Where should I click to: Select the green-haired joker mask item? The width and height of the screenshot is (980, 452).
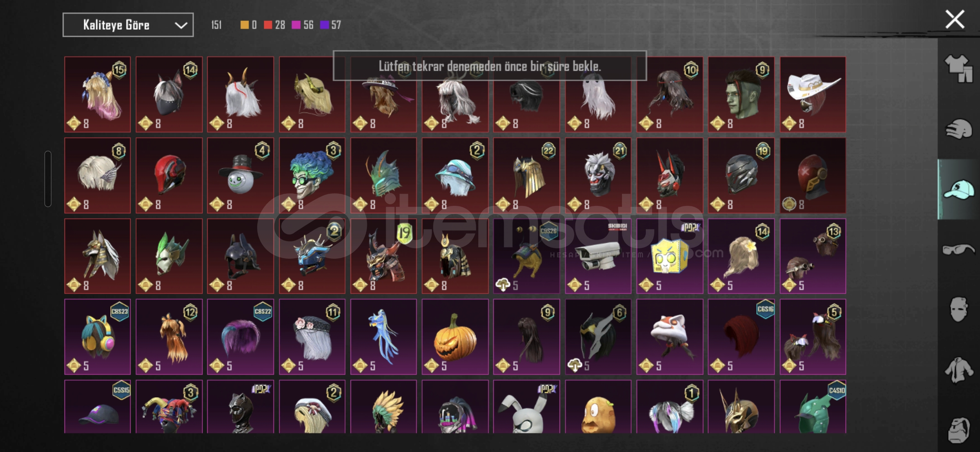click(312, 175)
